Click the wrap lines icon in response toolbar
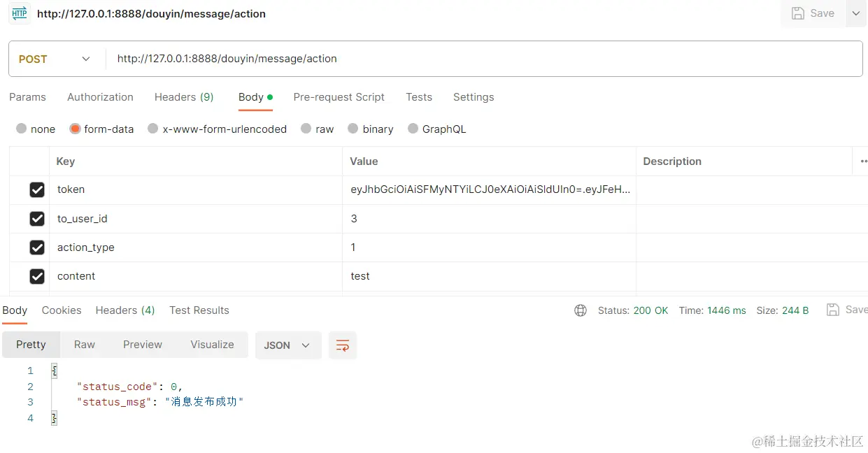 pos(343,345)
